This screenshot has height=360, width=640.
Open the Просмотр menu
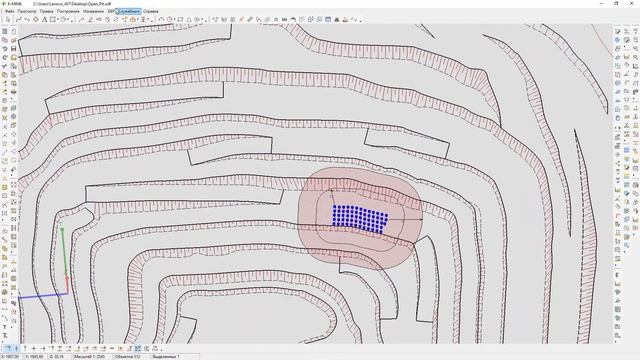click(x=27, y=11)
